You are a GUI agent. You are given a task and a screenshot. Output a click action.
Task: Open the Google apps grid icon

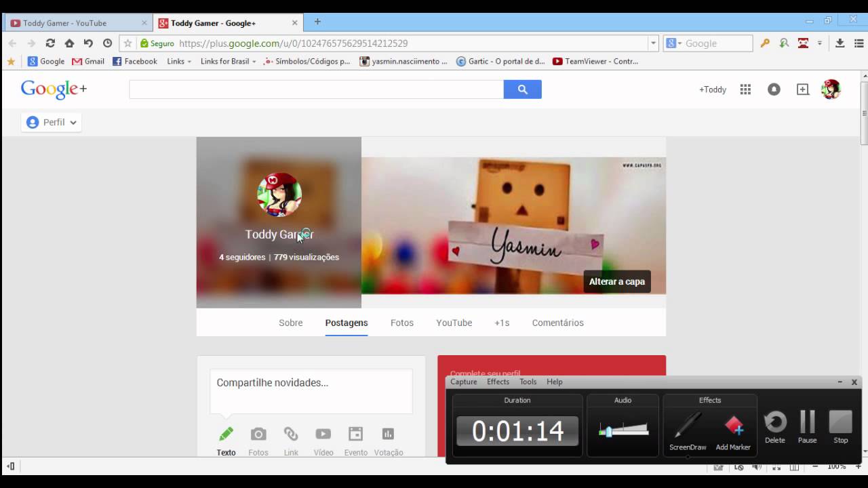point(745,89)
